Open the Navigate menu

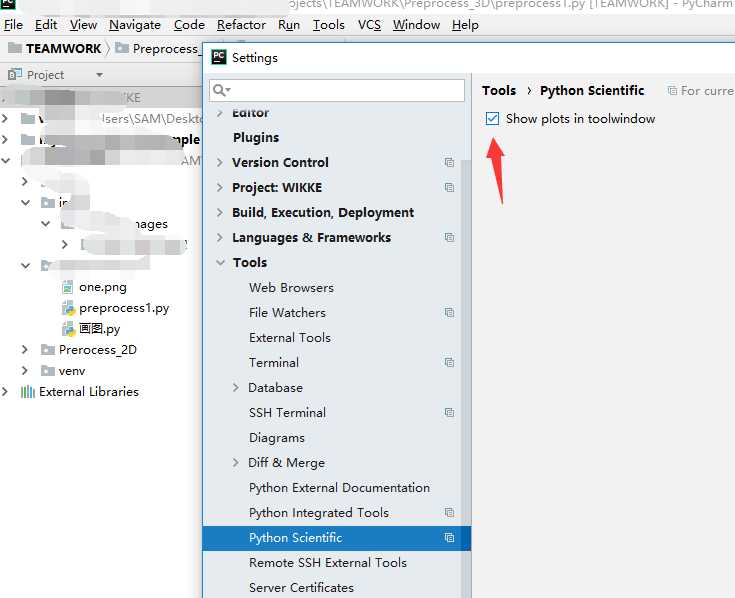tap(135, 25)
